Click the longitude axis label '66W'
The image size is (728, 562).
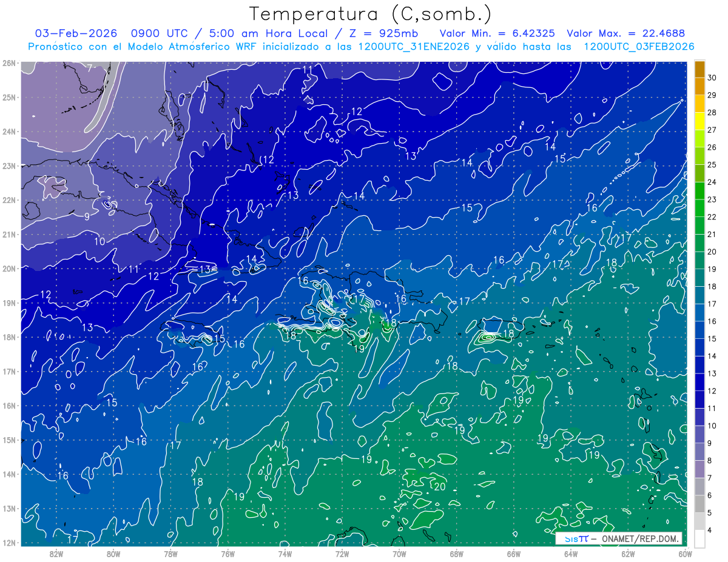[514, 554]
